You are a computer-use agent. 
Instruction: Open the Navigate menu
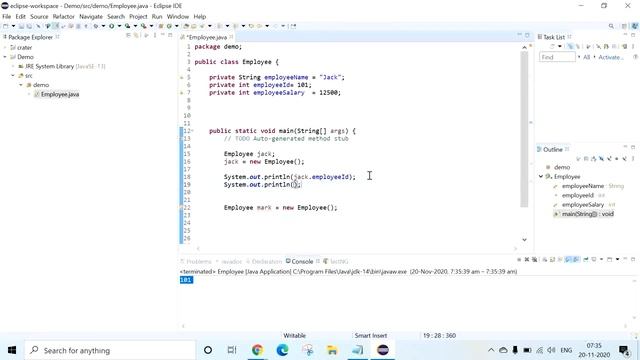pyautogui.click(x=91, y=16)
